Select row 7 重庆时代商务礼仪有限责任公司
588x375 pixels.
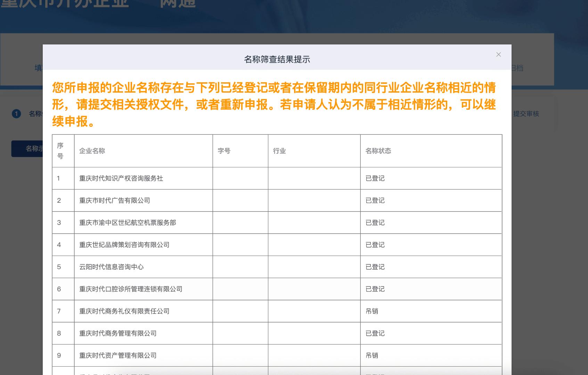(123, 311)
